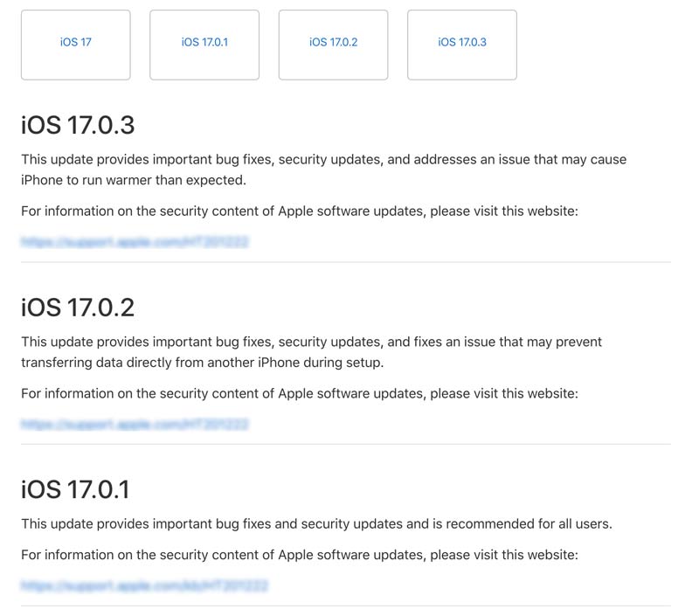
Task: Select the iOS 17.0.1 version box
Action: click(204, 45)
